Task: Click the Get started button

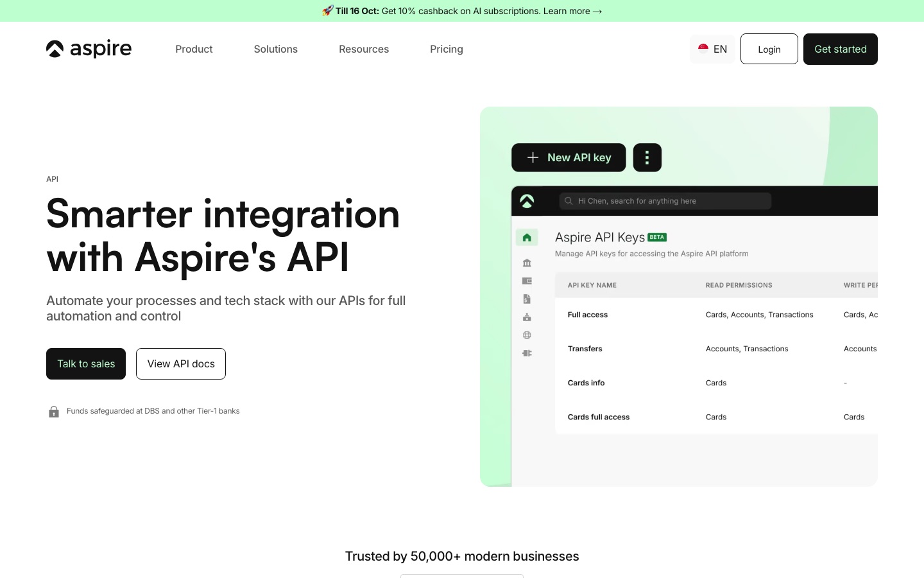Action: (x=841, y=49)
